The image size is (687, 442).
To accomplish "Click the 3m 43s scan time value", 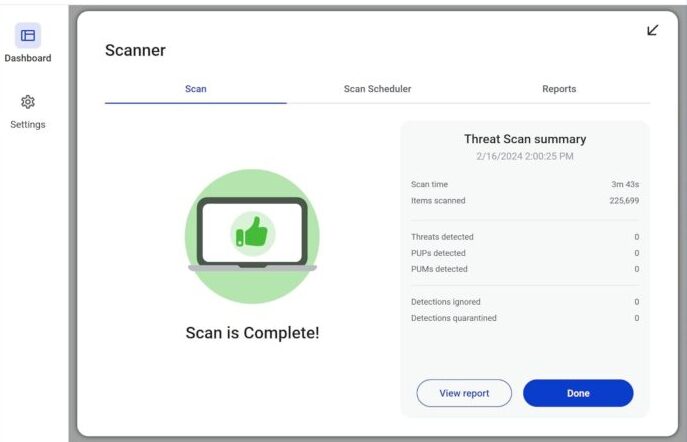I will tap(625, 184).
